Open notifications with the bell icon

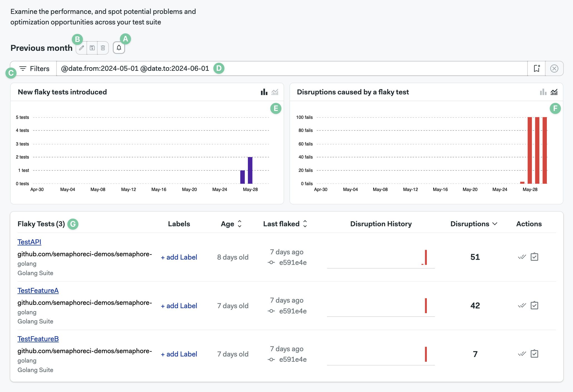point(119,48)
